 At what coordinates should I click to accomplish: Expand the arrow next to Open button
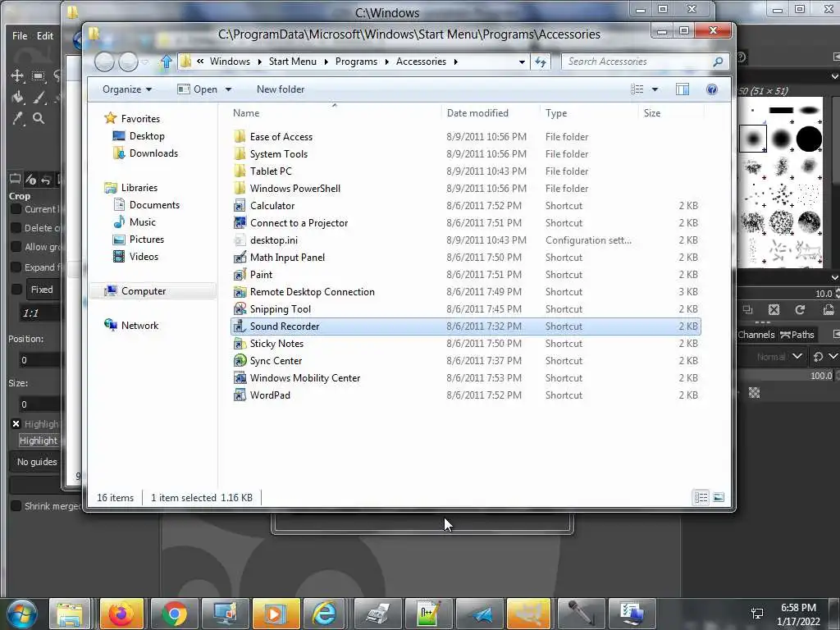228,89
